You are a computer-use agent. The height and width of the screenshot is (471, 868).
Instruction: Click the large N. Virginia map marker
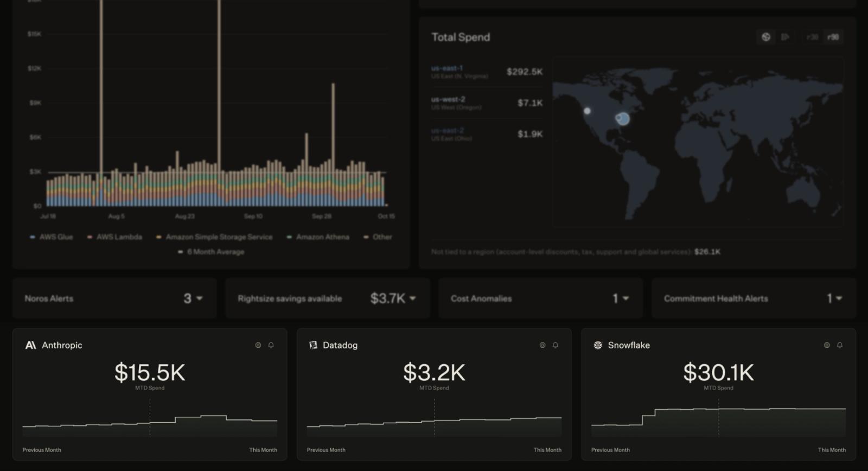tap(623, 118)
